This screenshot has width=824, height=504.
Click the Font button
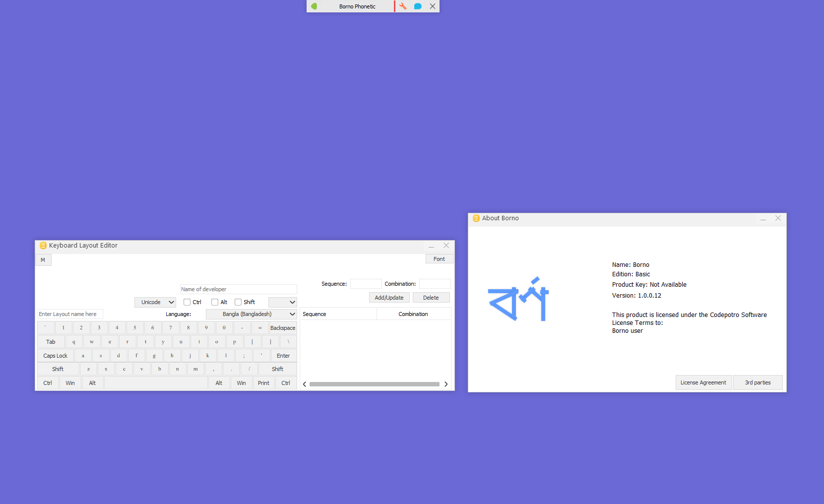point(439,259)
